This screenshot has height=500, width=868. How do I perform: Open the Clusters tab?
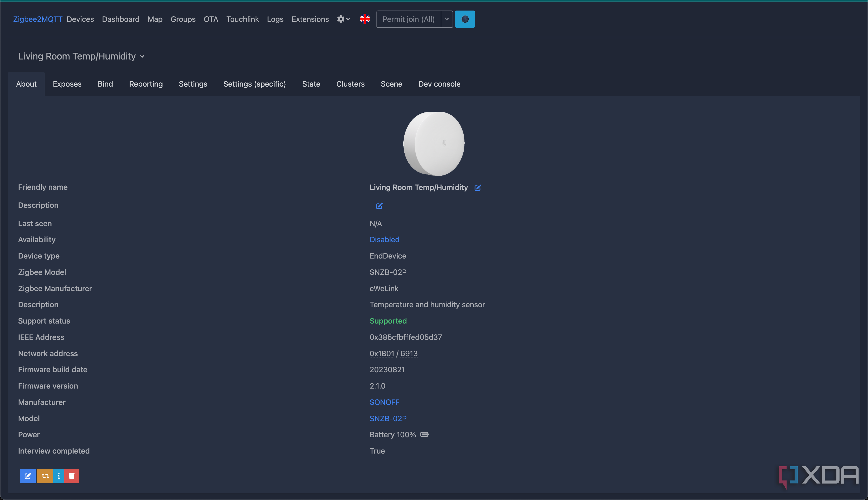click(x=351, y=84)
